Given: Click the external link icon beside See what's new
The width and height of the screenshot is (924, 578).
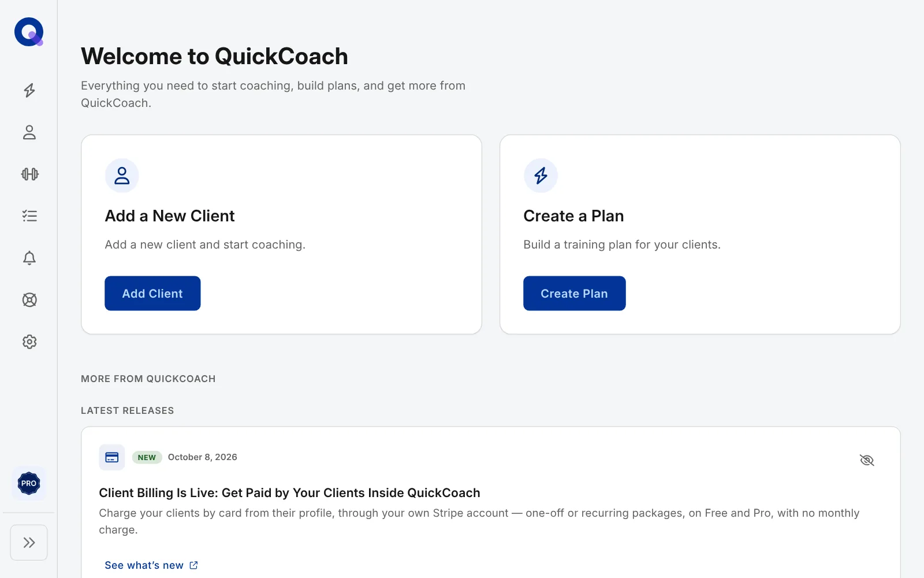Looking at the screenshot, I should pyautogui.click(x=193, y=565).
